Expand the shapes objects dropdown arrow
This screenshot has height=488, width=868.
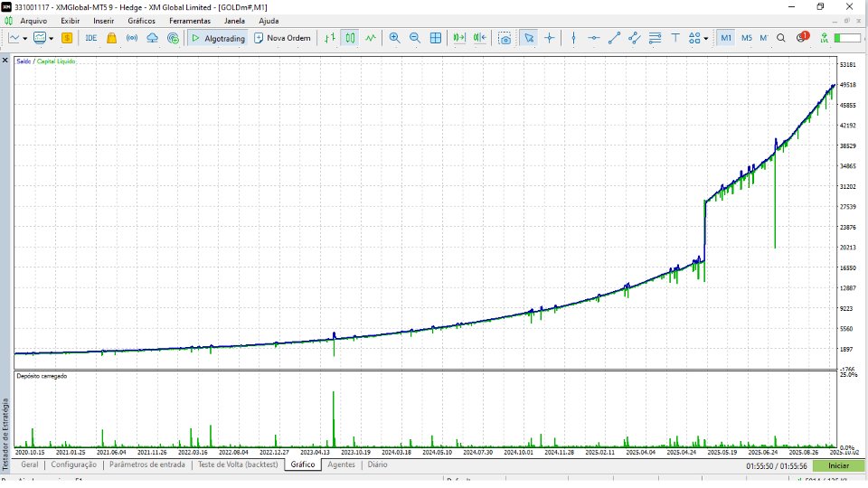706,39
